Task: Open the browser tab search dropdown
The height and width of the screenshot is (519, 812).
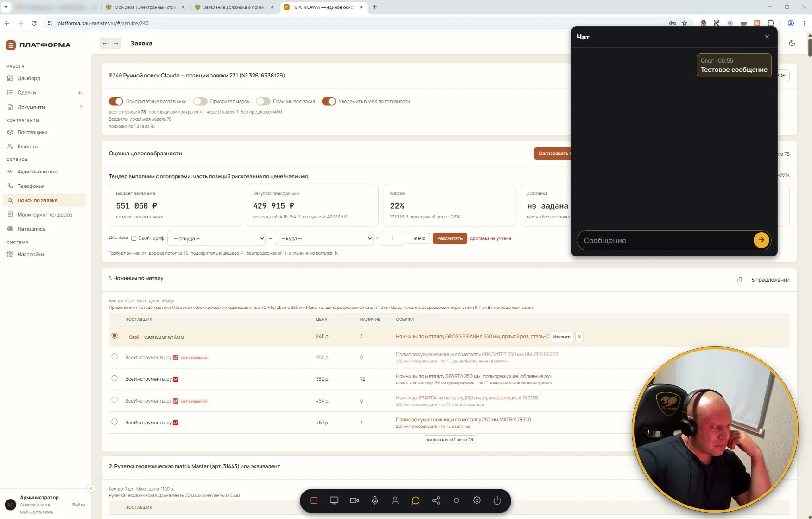Action: tap(6, 7)
